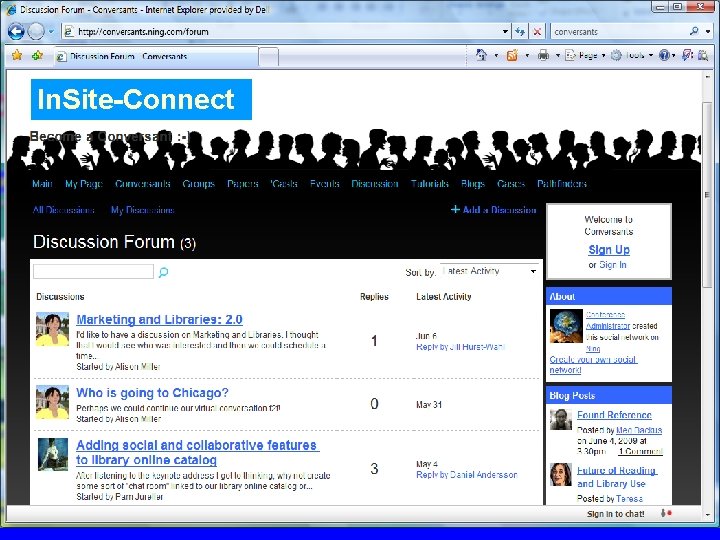This screenshot has height=540, width=720.
Task: Open Future of Reading and Library Use post
Action: [617, 477]
